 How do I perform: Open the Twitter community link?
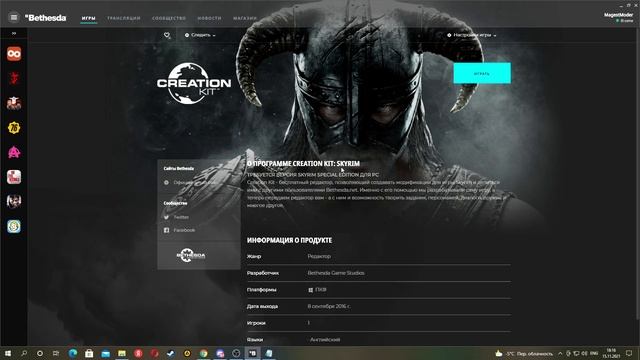click(177, 217)
